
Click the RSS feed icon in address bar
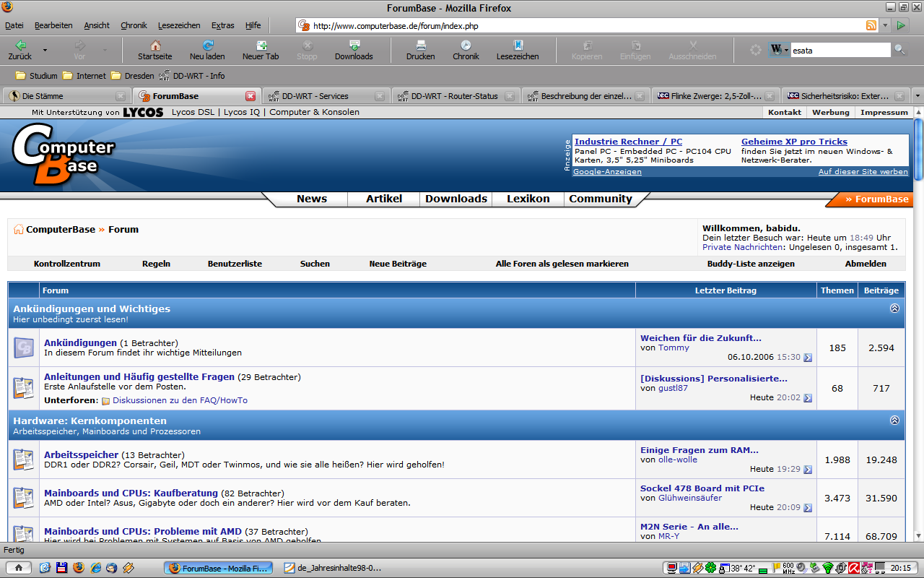pyautogui.click(x=871, y=25)
